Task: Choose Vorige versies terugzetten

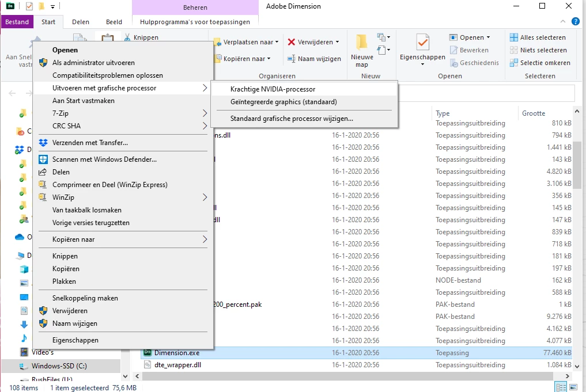Action: 123,223
